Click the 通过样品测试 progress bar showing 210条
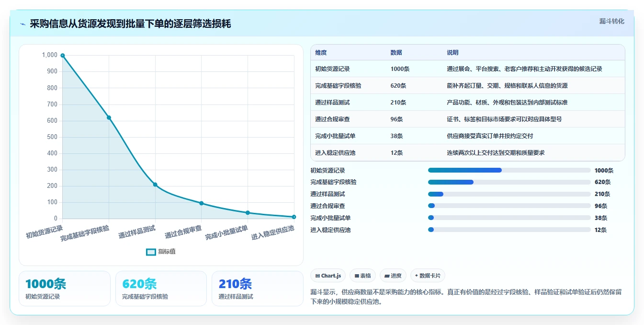 [x=509, y=194]
